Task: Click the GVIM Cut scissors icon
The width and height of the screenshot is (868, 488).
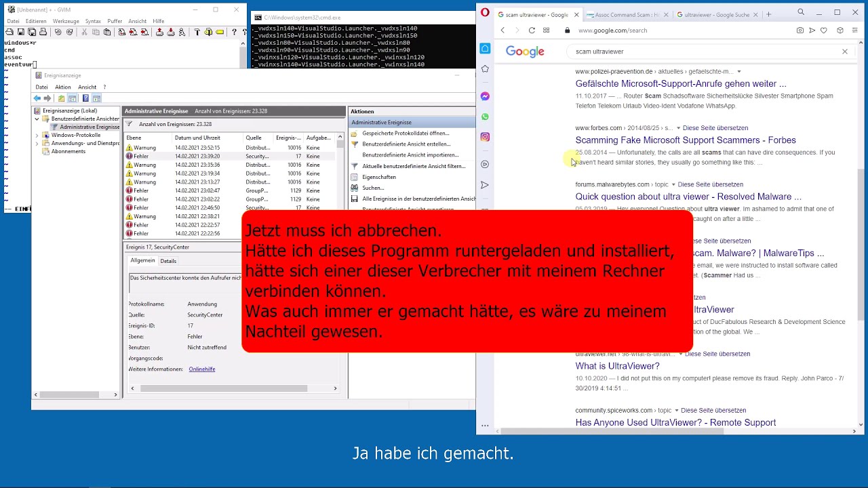Action: (84, 32)
